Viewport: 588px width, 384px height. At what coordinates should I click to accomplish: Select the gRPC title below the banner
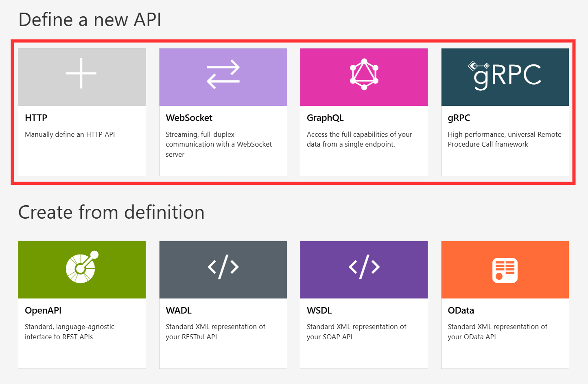459,118
